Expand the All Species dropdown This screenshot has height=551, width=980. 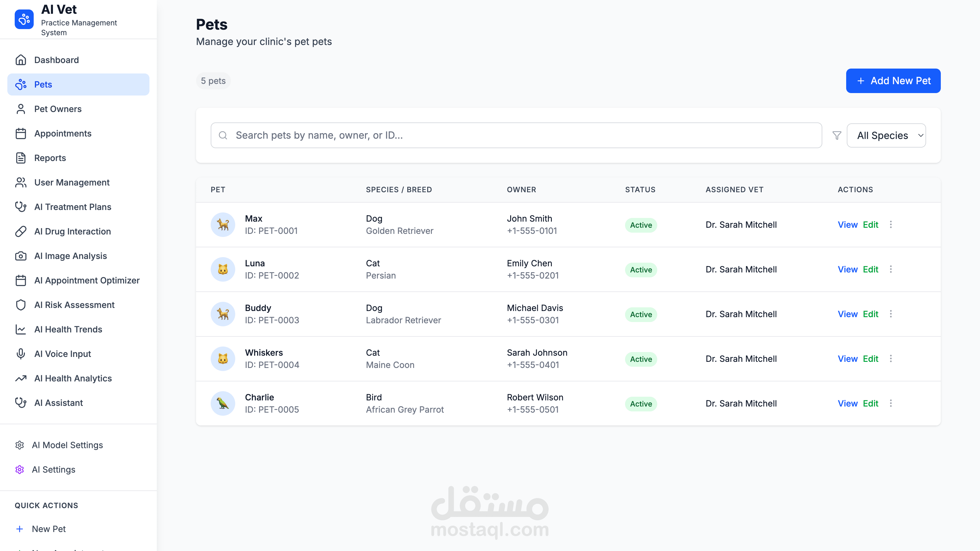click(x=886, y=135)
